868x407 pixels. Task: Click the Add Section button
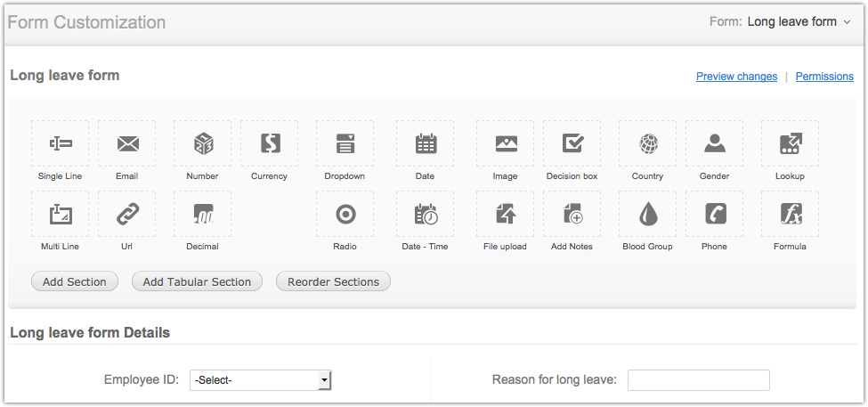tap(75, 281)
